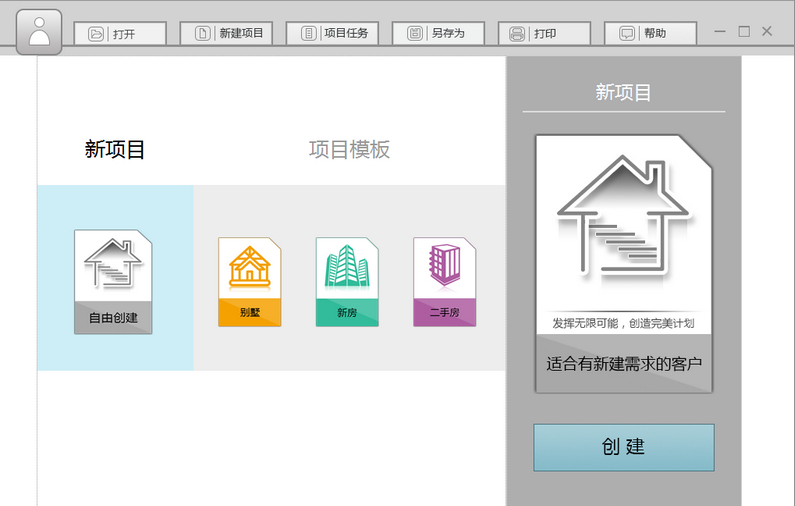Click the 打印 (Print) toolbar button
The width and height of the screenshot is (795, 506).
click(x=545, y=33)
